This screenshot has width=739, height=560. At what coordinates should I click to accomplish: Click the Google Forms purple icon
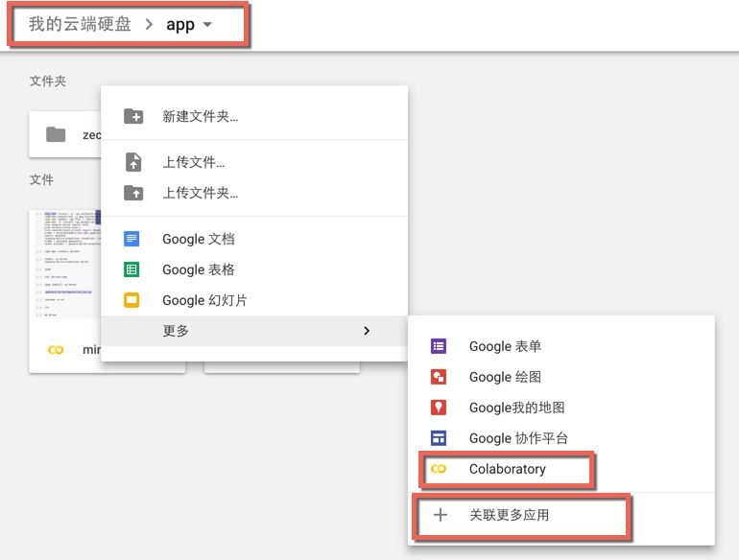(439, 346)
